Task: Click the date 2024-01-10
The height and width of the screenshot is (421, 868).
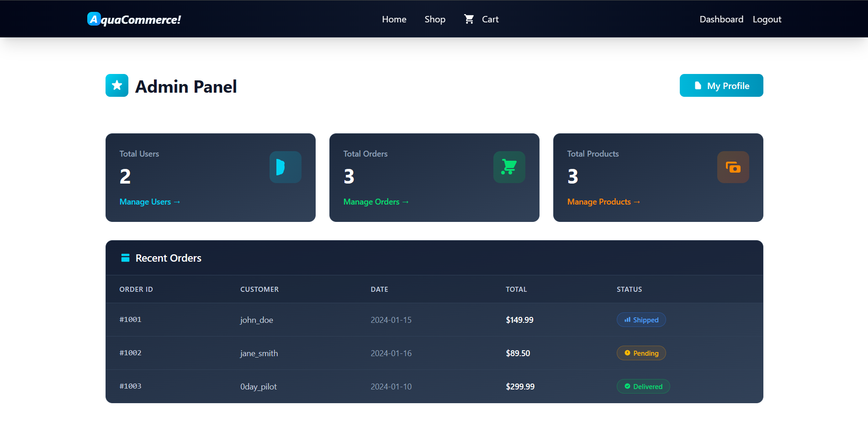Action: (391, 387)
